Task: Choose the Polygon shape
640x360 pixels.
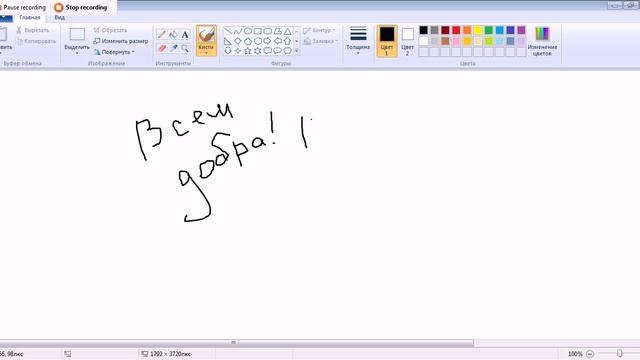Action: coord(278,31)
